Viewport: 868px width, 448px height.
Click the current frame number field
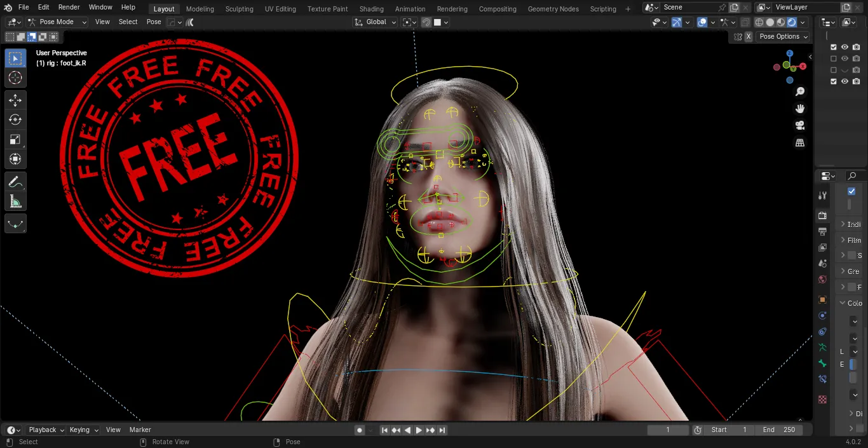tap(668, 430)
